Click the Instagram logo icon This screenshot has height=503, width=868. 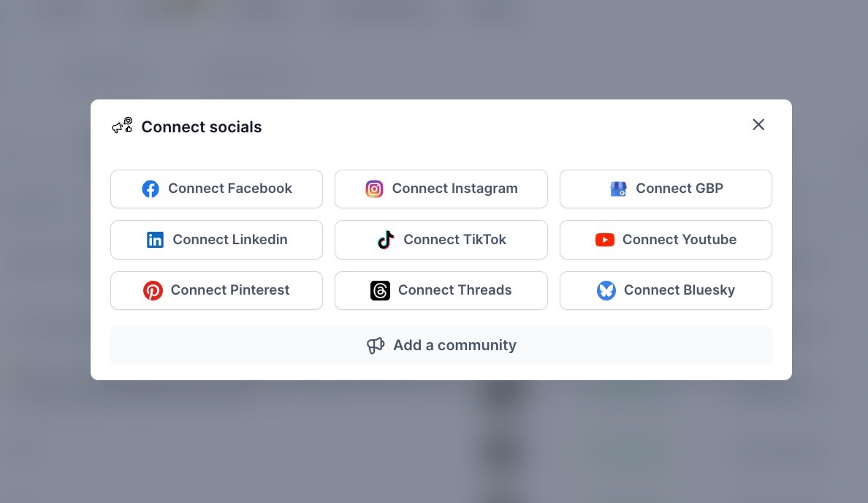(x=374, y=189)
